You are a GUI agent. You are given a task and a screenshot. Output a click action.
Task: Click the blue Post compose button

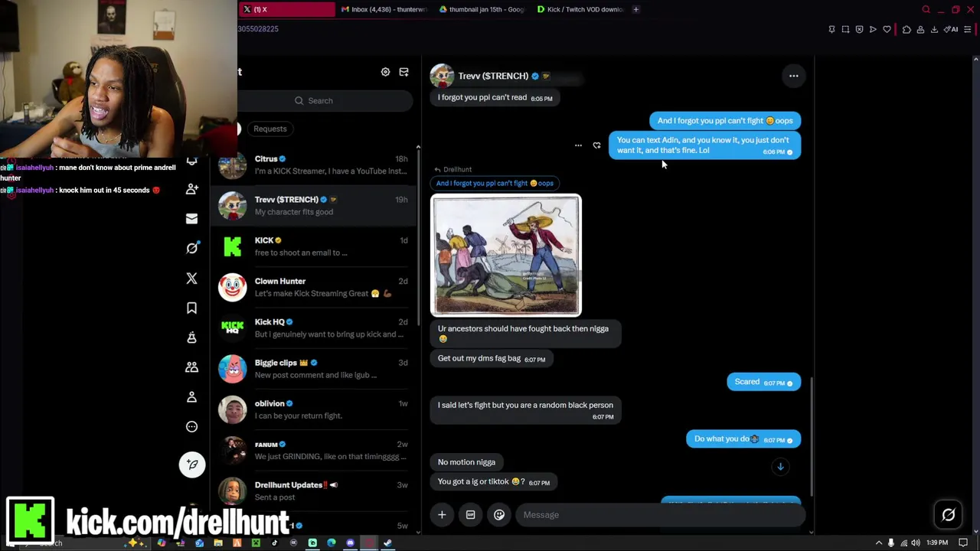[192, 465]
